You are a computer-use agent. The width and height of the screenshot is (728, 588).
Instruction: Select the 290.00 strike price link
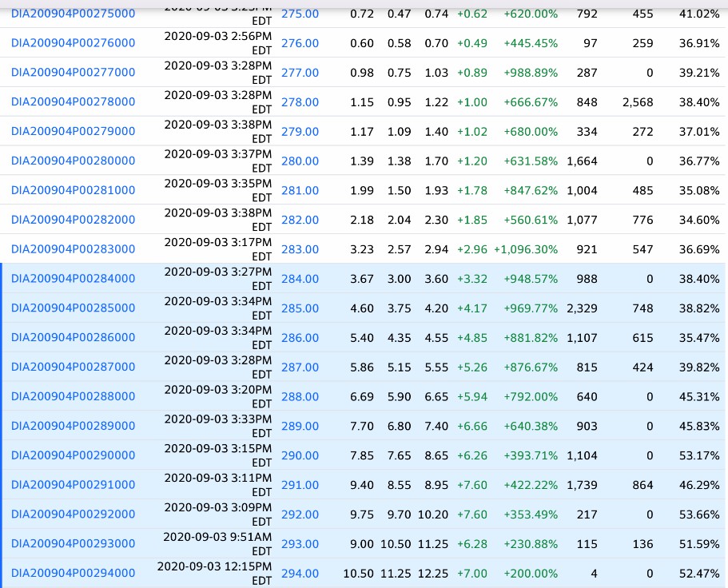point(300,455)
